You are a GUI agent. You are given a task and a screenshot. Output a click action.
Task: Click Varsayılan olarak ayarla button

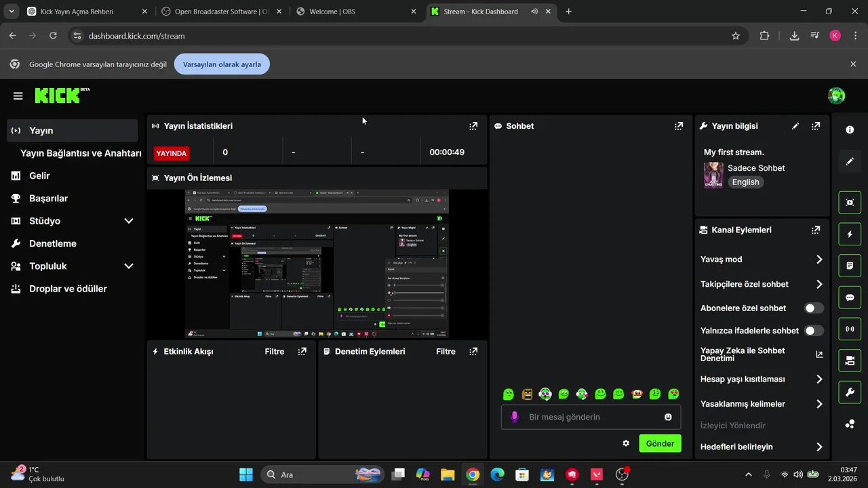pyautogui.click(x=222, y=64)
